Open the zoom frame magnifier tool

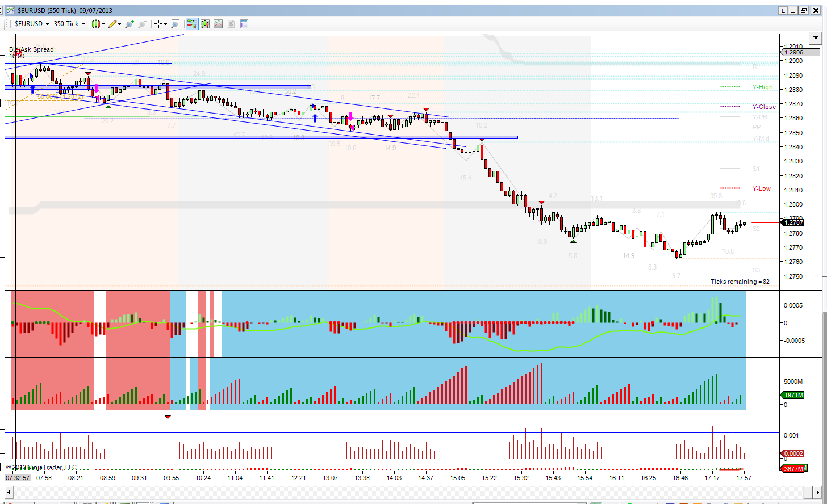(x=175, y=24)
